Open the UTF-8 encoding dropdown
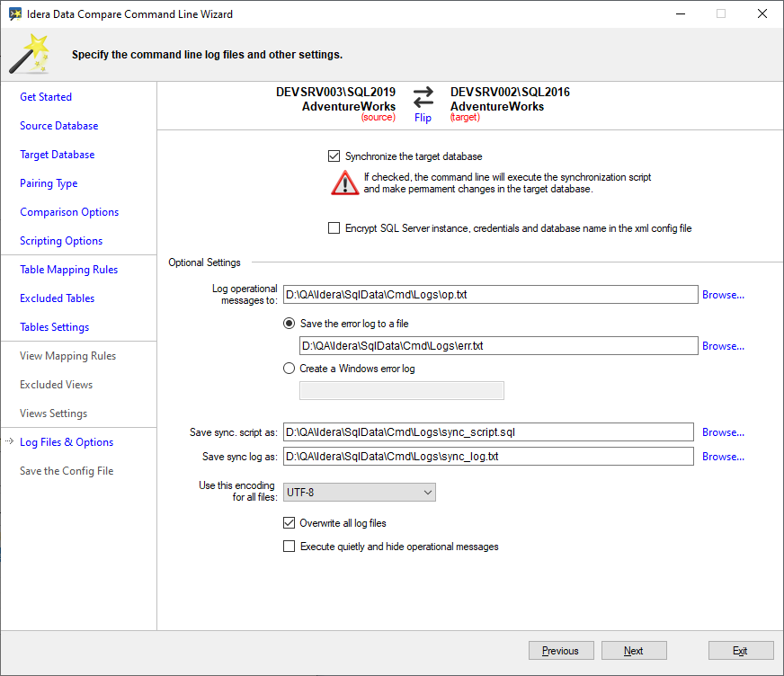Screen dimensions: 784x676 (x=359, y=493)
